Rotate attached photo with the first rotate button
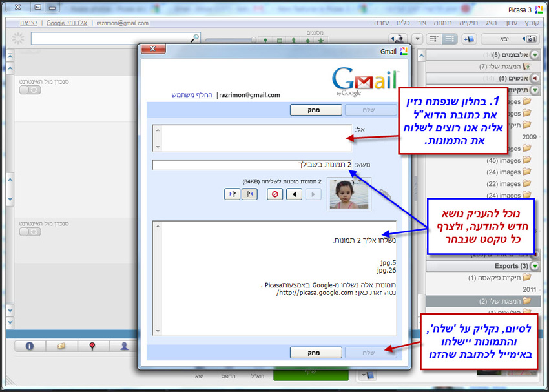Viewport: 549px width, 392px height. (232, 194)
